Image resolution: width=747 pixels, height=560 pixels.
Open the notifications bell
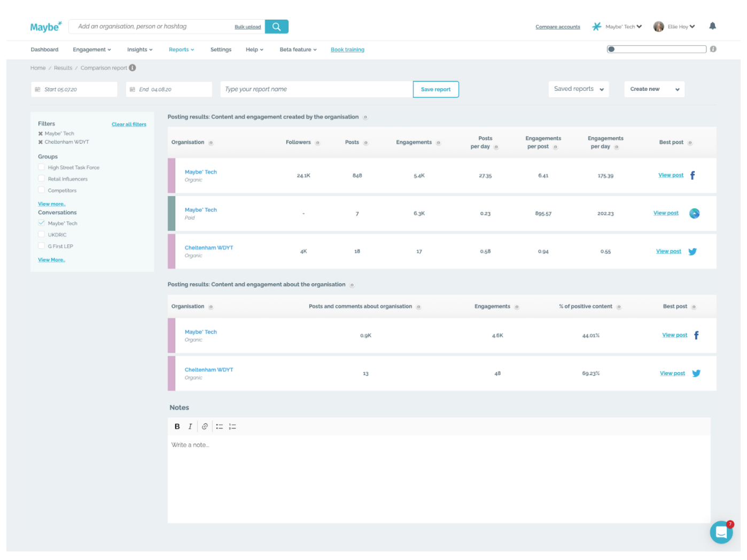coord(712,26)
